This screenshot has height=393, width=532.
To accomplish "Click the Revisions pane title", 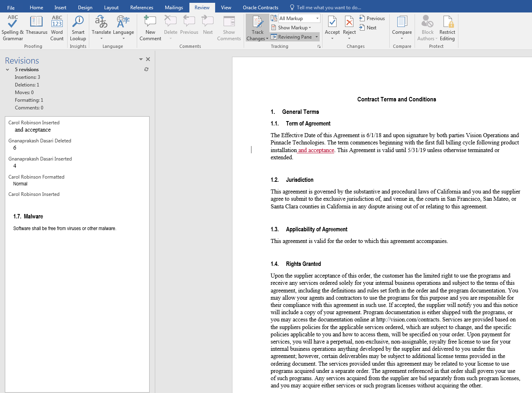I will (22, 60).
